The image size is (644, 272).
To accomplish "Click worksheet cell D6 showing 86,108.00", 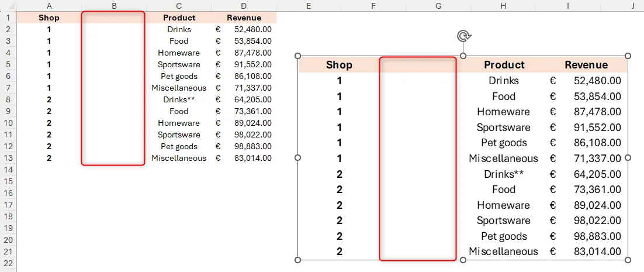I will [x=244, y=77].
